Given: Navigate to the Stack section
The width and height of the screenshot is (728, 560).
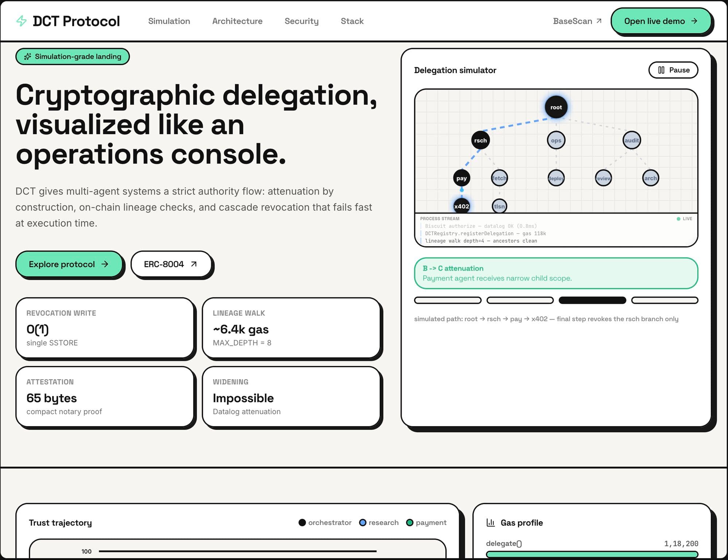Looking at the screenshot, I should tap(352, 21).
